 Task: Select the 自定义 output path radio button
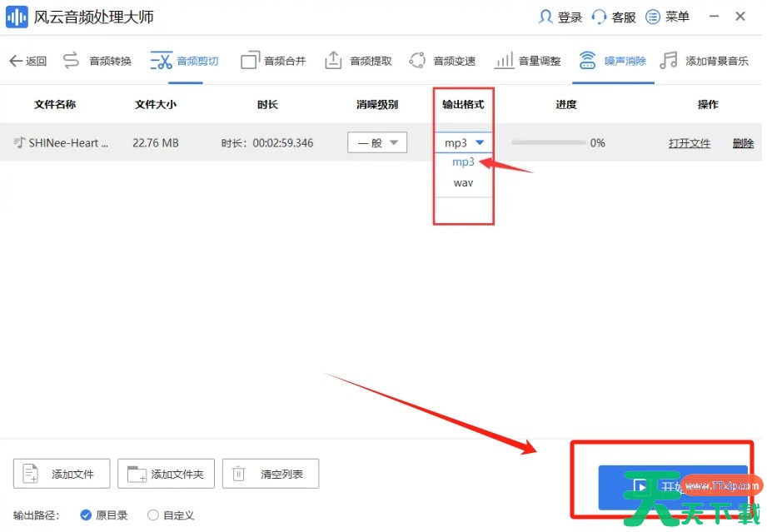153,515
